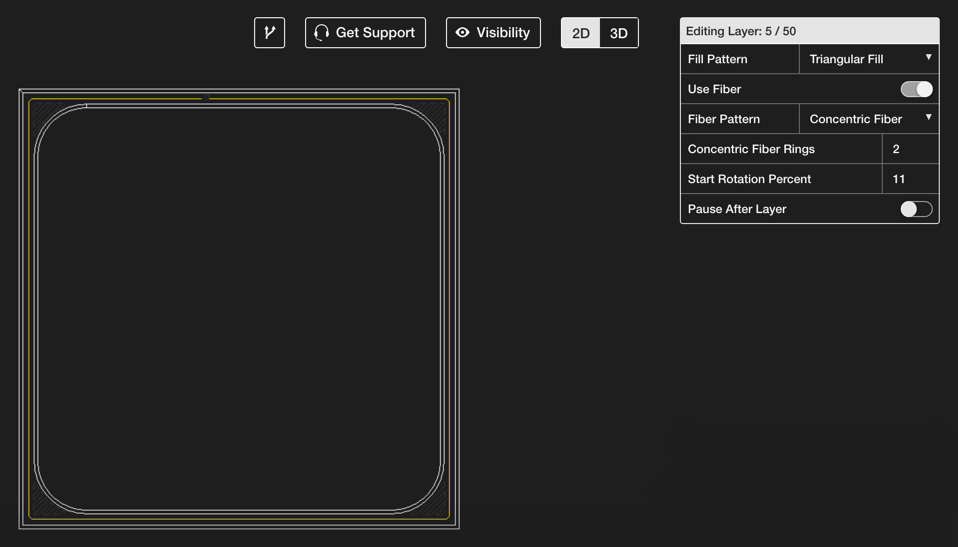Click the Pause After Layer label
958x547 pixels.
pyautogui.click(x=737, y=209)
